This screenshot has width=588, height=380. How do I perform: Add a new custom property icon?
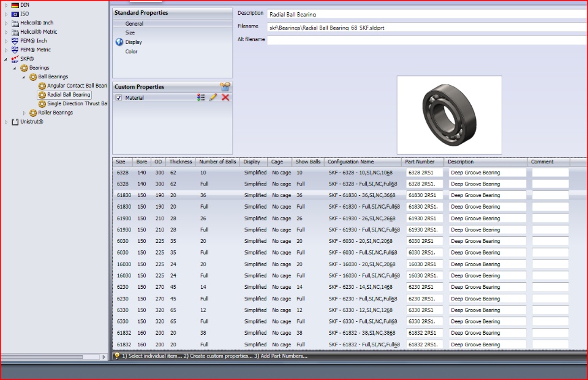tap(225, 86)
